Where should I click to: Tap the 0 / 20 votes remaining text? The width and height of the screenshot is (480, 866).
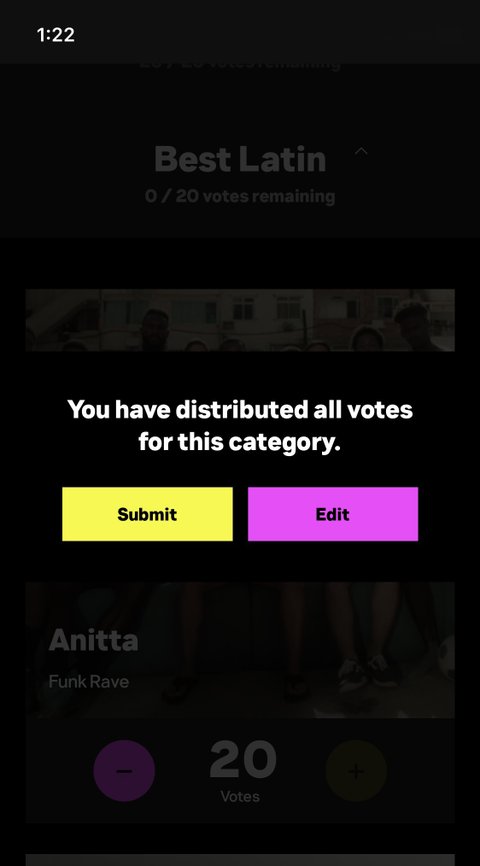click(x=240, y=196)
